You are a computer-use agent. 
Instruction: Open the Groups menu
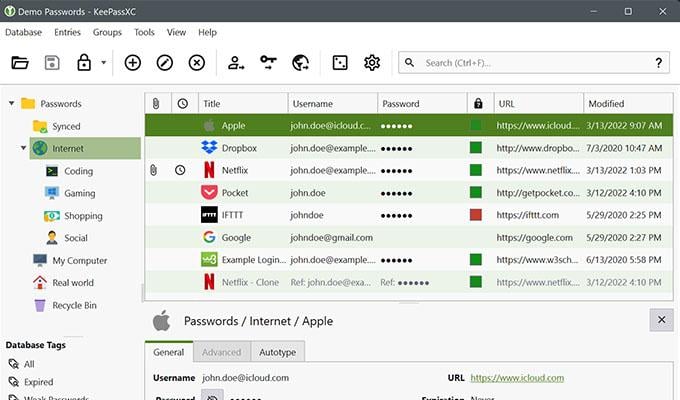click(x=107, y=33)
